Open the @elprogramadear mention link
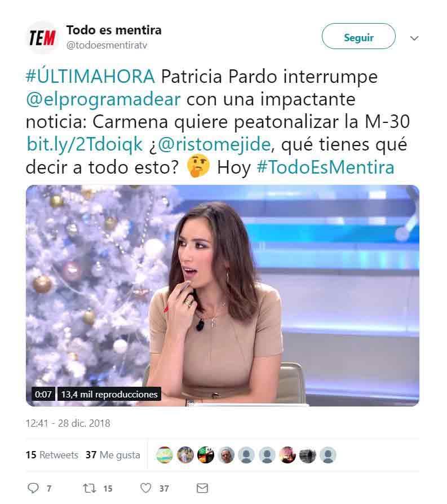The height and width of the screenshot is (504, 447). (x=103, y=99)
